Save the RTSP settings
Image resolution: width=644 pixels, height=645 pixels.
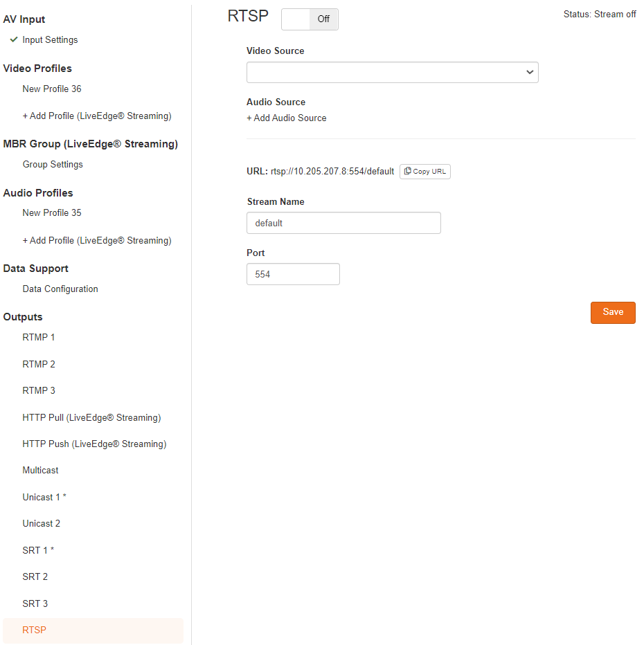(613, 313)
